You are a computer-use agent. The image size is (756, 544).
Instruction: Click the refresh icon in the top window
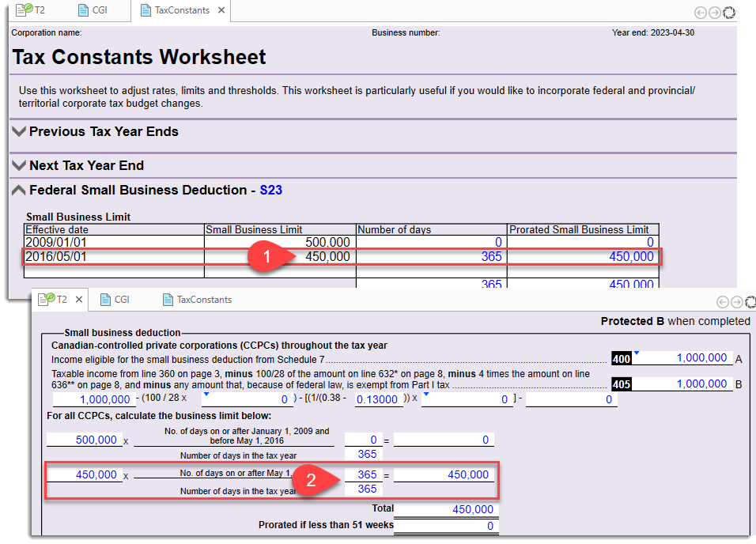729,13
